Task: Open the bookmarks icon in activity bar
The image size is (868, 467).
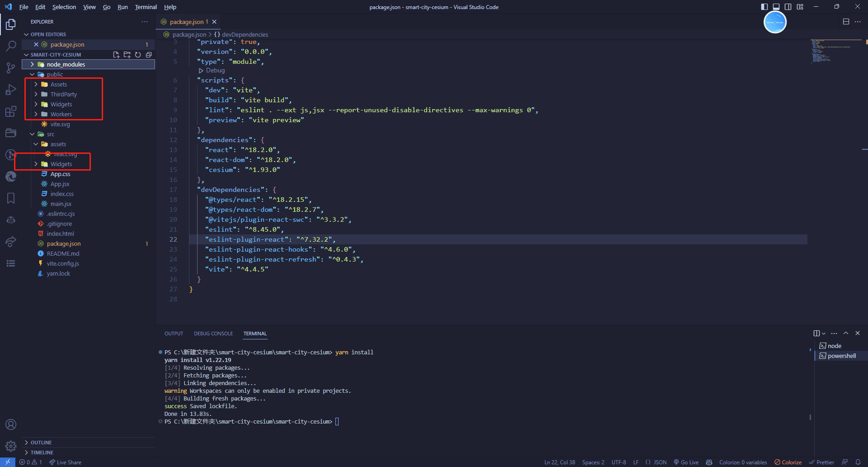Action: click(x=11, y=198)
